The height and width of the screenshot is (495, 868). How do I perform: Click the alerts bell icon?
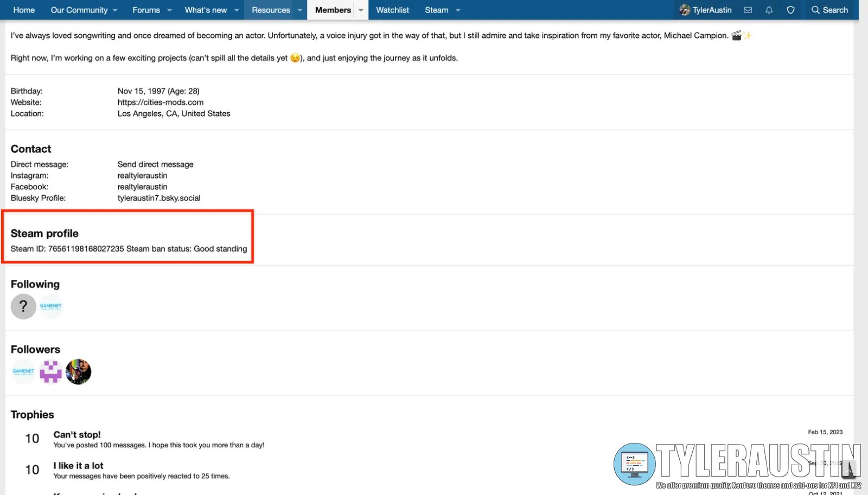[769, 10]
